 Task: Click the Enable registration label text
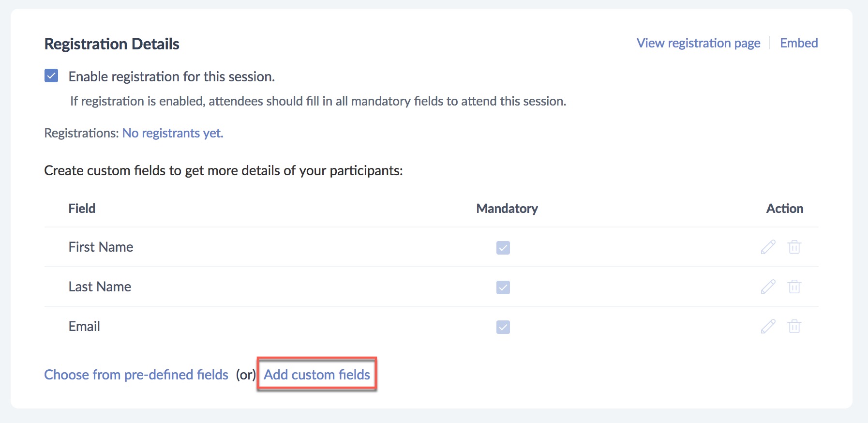171,76
